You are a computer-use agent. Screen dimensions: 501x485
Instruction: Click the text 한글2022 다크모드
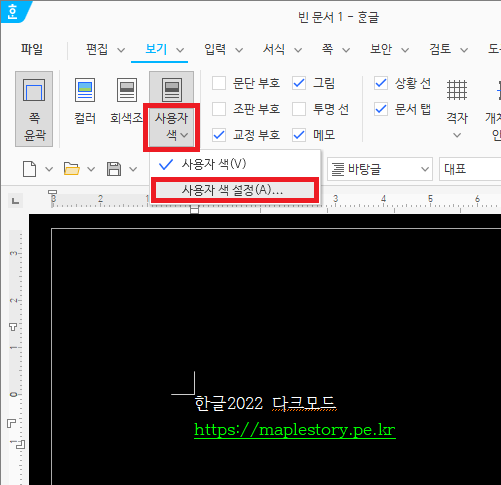[265, 403]
